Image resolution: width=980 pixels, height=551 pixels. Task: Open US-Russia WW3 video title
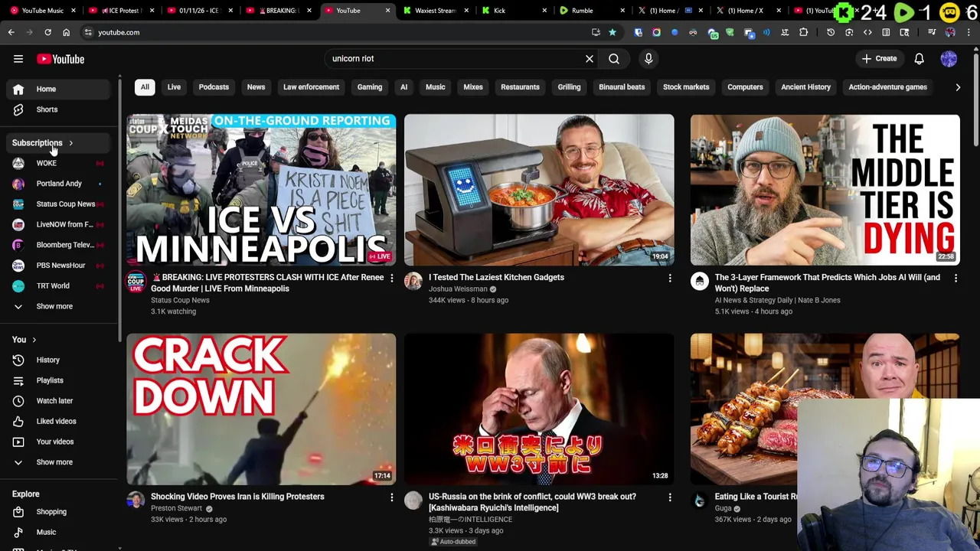coord(532,502)
